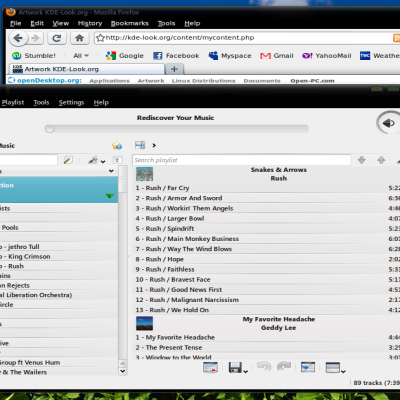The height and width of the screenshot is (400, 400).
Task: Find previous match with up arrow in playlist search
Action: click(381, 160)
